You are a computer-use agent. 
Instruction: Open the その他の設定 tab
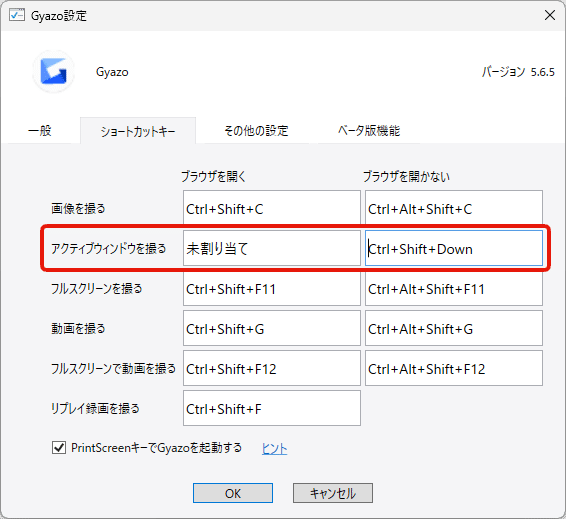[256, 130]
